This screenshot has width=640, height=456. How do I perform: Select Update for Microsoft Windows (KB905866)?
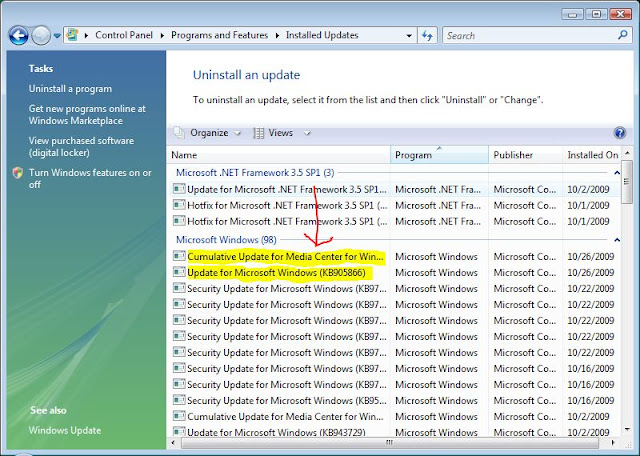coord(276,273)
